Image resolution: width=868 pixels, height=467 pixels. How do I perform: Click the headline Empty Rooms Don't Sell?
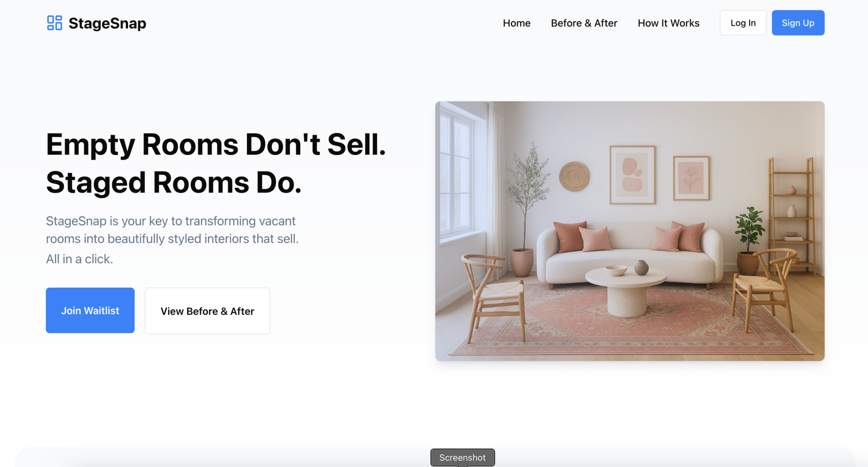216,144
